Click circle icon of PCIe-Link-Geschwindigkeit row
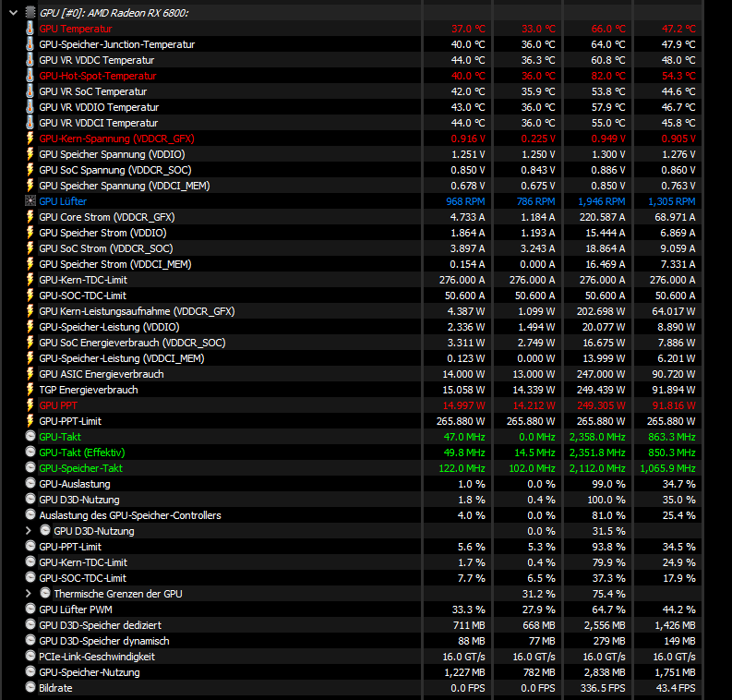This screenshot has width=732, height=700. tap(30, 656)
